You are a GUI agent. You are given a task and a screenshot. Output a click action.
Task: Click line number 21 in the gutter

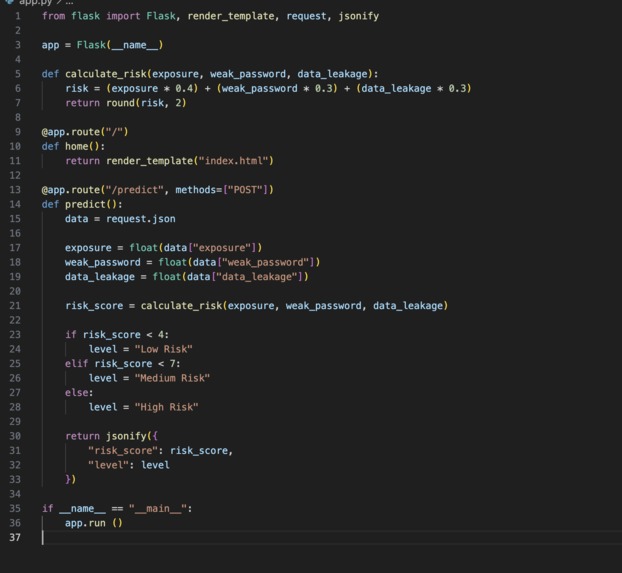pyautogui.click(x=15, y=306)
